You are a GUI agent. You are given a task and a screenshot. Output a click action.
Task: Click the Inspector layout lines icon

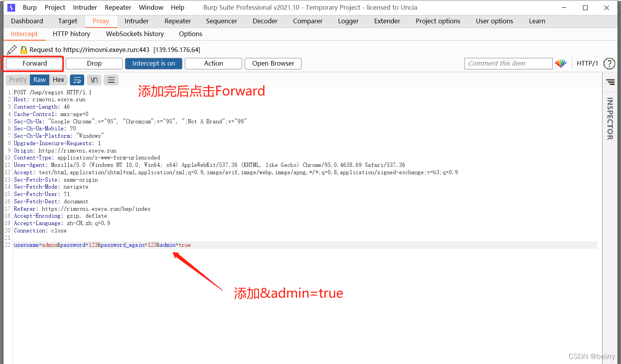611,82
